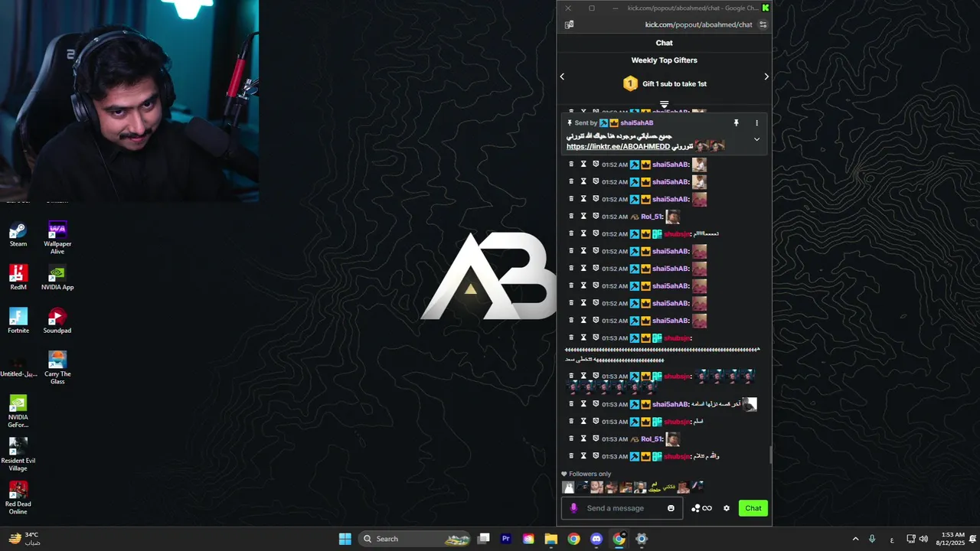Click taskbar Search box
This screenshot has height=551, width=980.
pos(413,539)
